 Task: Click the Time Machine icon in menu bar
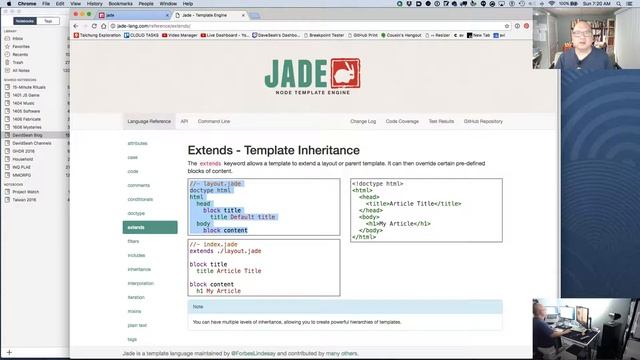522,4
